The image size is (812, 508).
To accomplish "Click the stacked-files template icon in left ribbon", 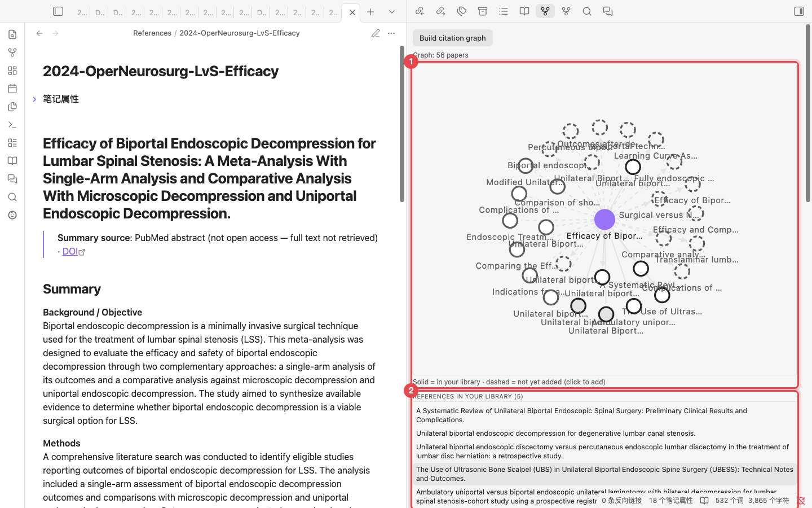I will [12, 107].
